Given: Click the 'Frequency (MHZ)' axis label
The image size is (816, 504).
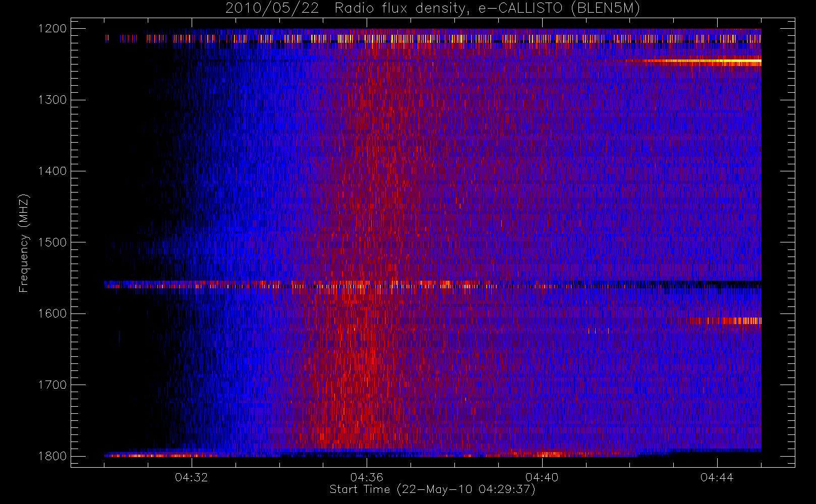Looking at the screenshot, I should (24, 243).
